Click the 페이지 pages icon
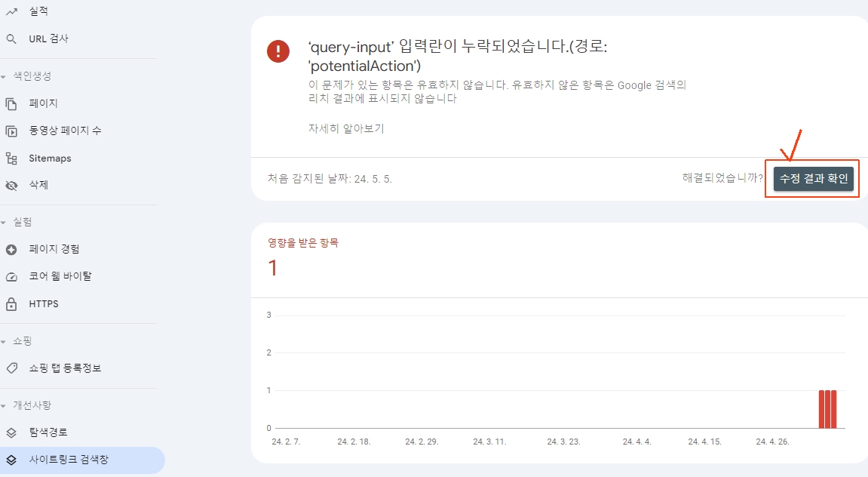 click(11, 103)
